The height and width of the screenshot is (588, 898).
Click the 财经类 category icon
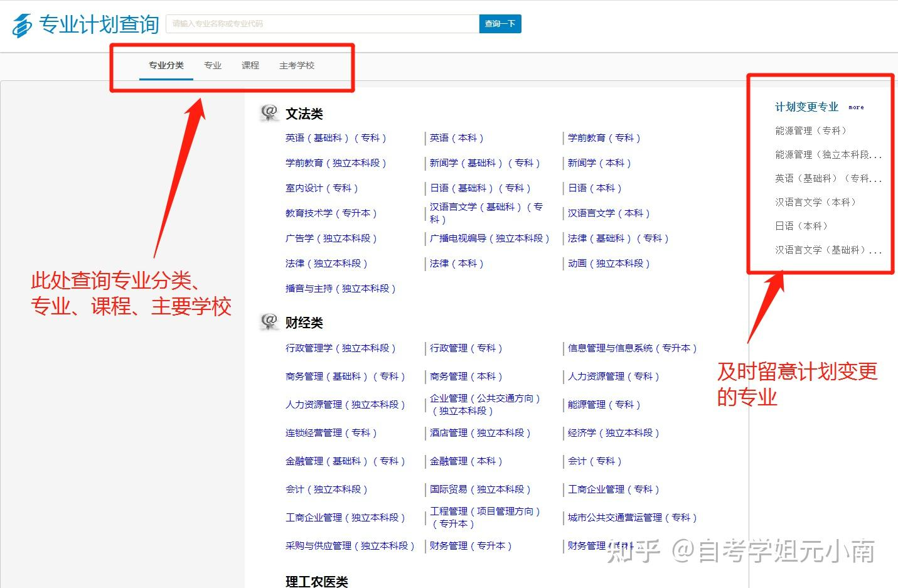[269, 322]
